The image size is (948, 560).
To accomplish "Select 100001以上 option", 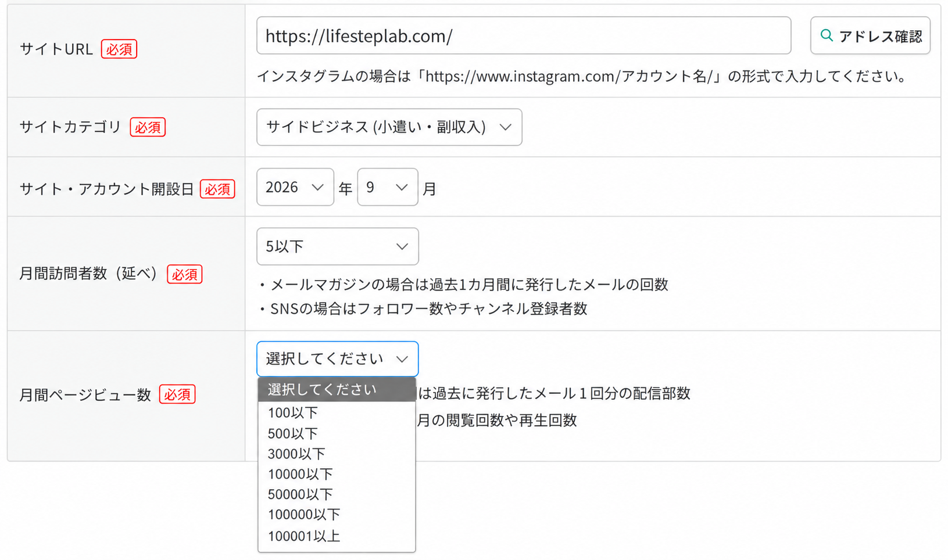I will [337, 536].
